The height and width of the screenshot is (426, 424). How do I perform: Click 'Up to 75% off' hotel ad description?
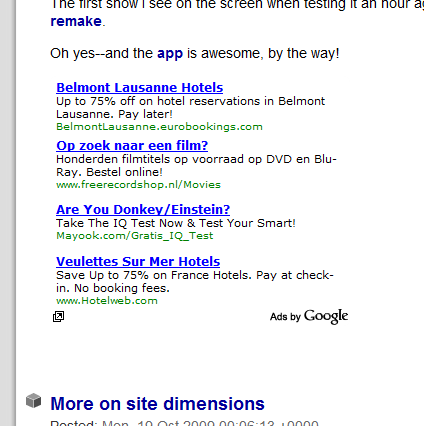point(190,107)
